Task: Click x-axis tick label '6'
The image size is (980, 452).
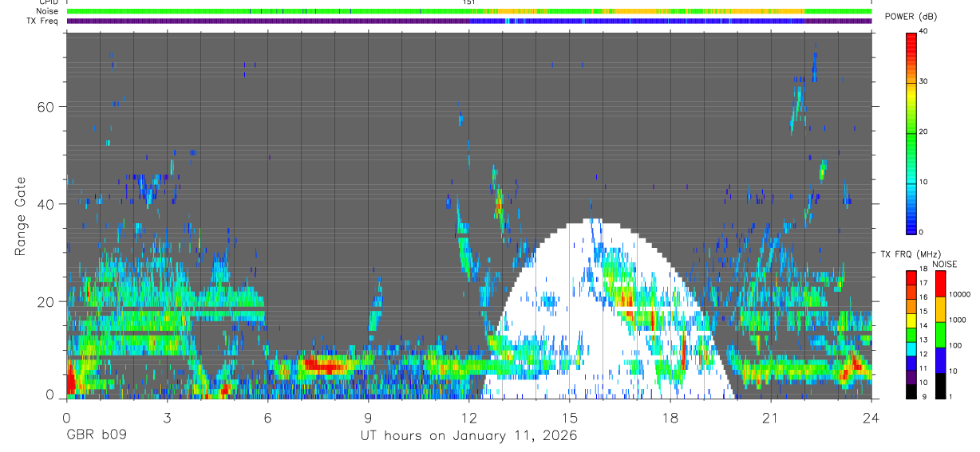Action: coord(267,418)
